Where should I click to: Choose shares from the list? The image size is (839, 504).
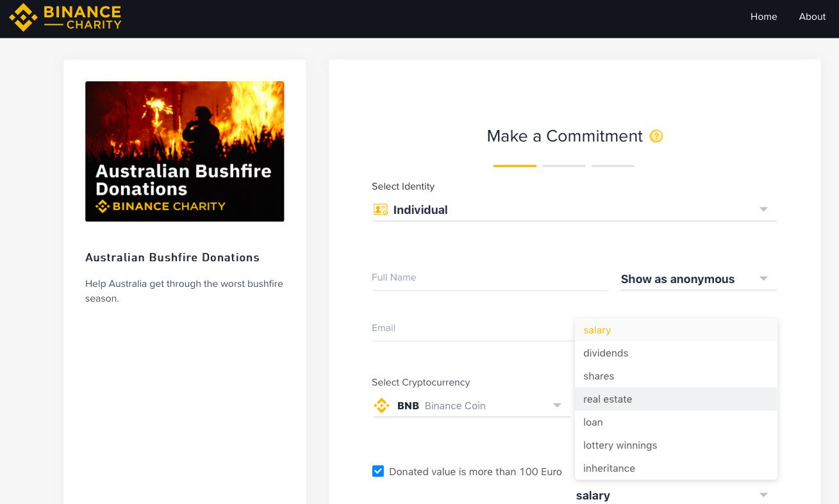[676, 376]
